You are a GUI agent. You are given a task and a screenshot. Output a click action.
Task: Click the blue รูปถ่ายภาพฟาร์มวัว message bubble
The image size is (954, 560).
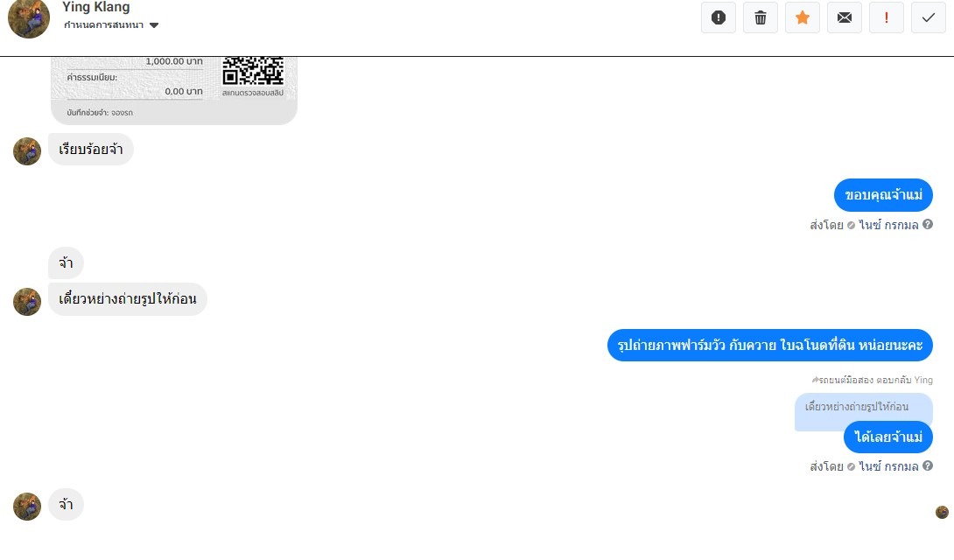point(769,346)
